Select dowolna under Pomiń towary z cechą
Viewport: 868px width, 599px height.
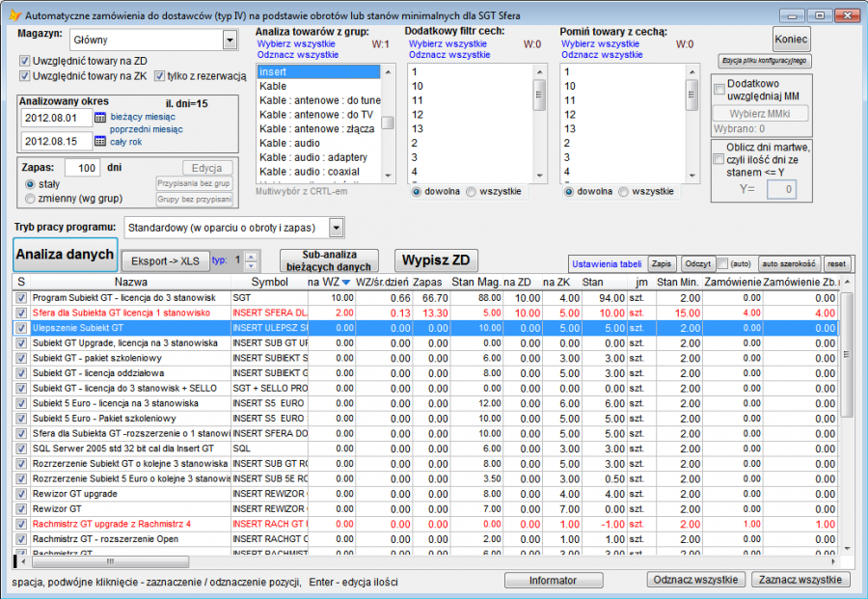pyautogui.click(x=568, y=192)
